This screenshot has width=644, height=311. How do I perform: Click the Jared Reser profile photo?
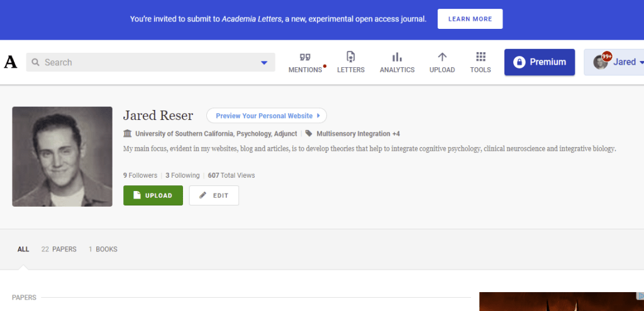click(62, 156)
